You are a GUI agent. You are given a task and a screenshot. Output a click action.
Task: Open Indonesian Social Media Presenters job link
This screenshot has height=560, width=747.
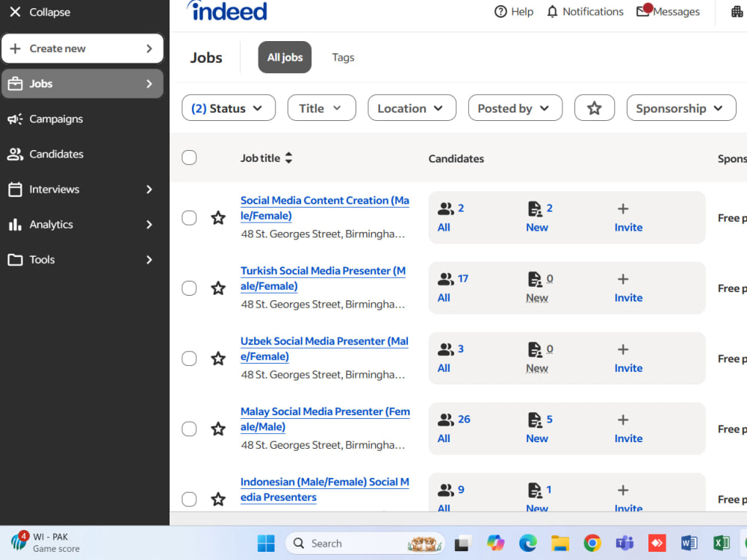324,490
